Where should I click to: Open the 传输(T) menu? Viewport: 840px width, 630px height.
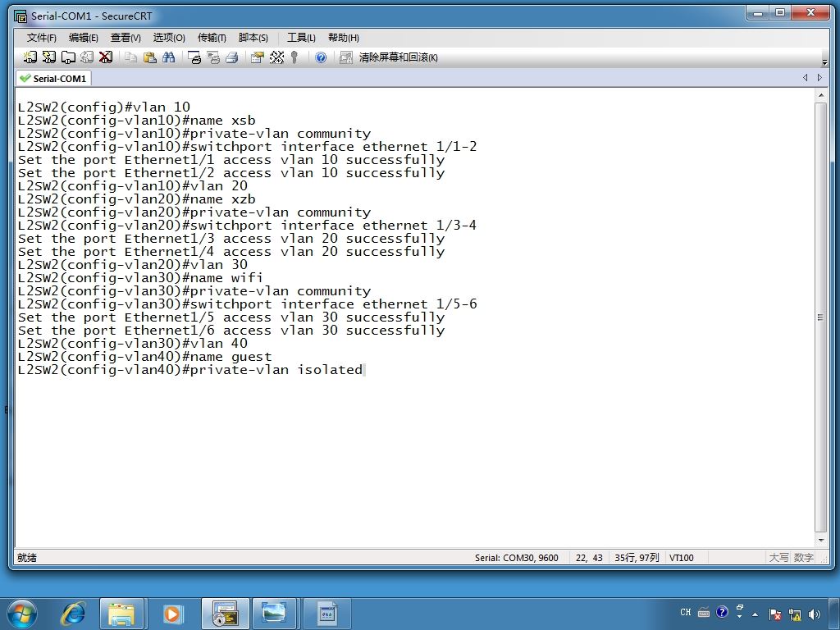pos(212,38)
